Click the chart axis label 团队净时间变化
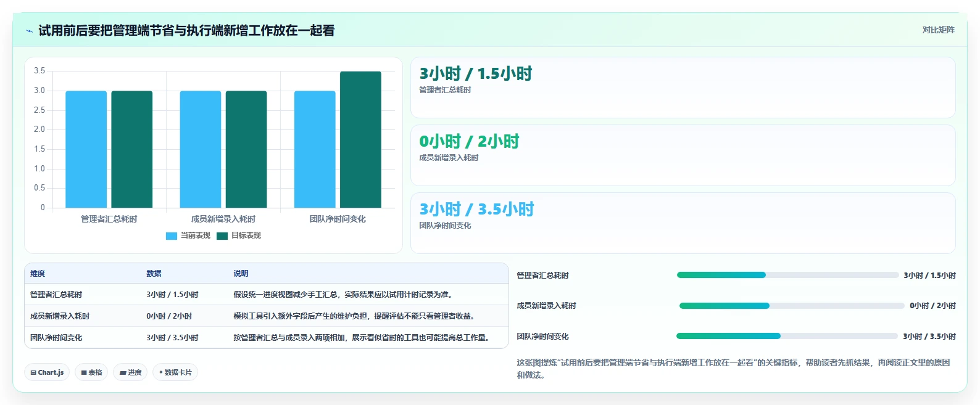 pyautogui.click(x=338, y=219)
